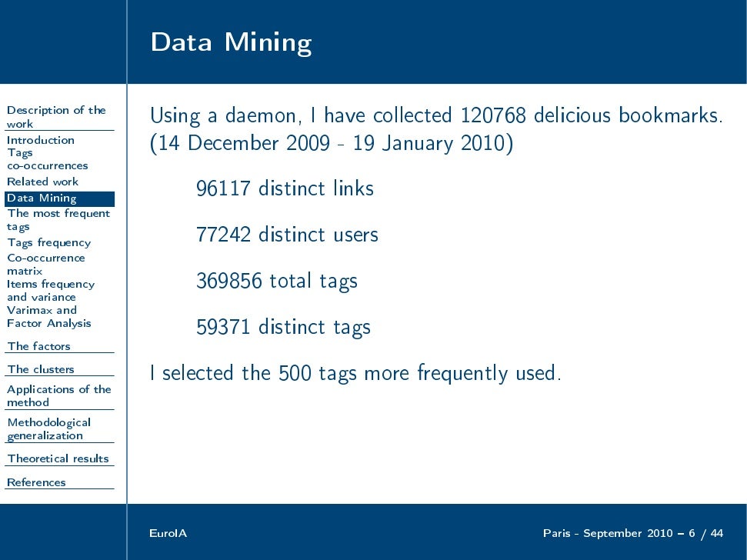Click footer 'Paris - September 2010' text

pyautogui.click(x=608, y=533)
